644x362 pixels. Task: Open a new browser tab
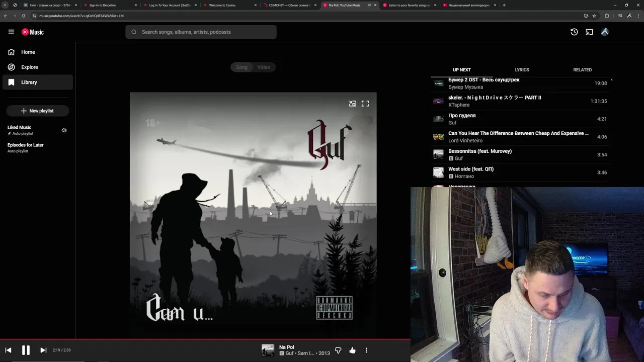point(504,5)
